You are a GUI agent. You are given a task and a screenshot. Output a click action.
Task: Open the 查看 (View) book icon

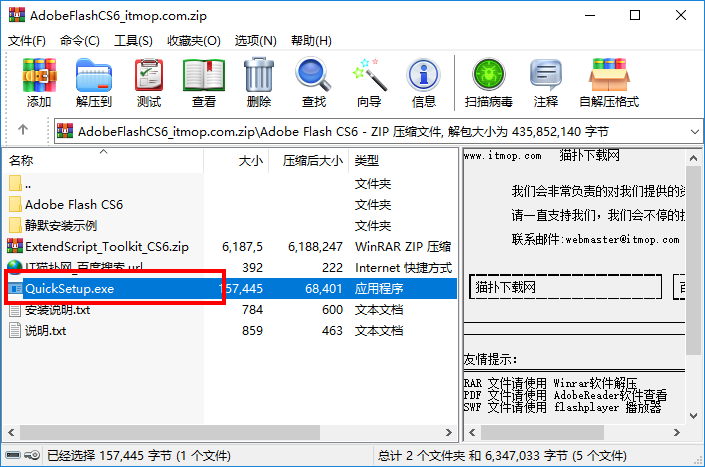coord(204,75)
